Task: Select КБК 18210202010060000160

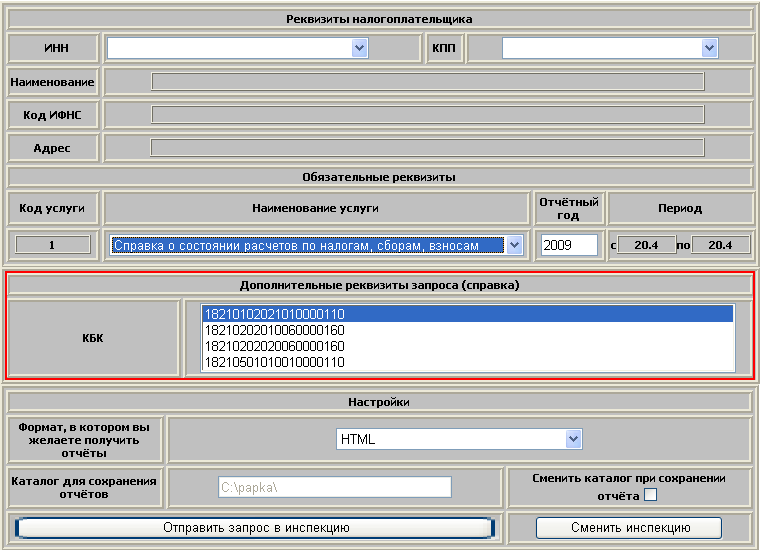Action: (x=468, y=330)
